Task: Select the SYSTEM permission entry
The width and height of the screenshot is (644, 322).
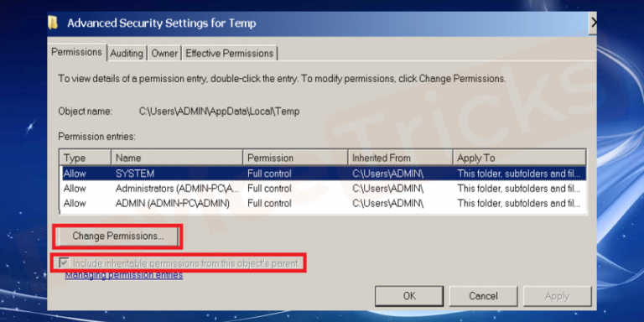Action: (x=322, y=174)
